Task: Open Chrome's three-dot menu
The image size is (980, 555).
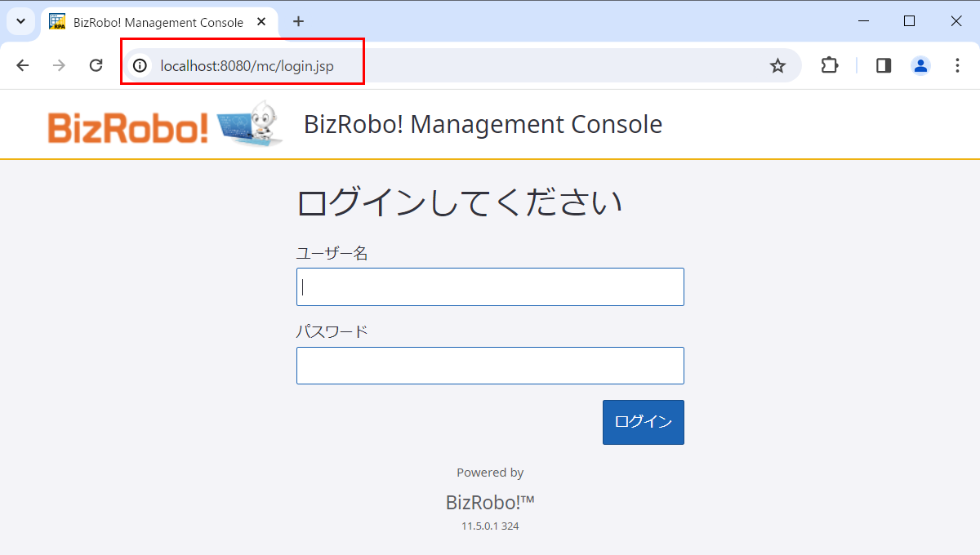Action: coord(957,65)
